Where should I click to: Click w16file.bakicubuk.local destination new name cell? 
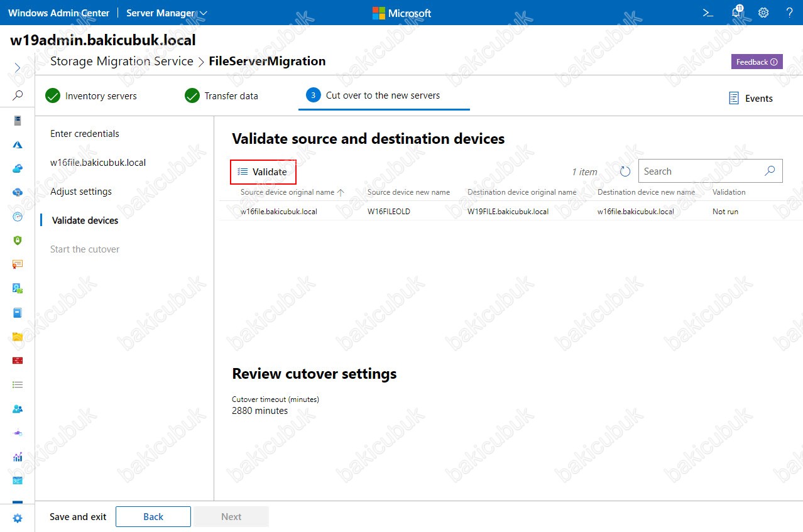tap(636, 212)
